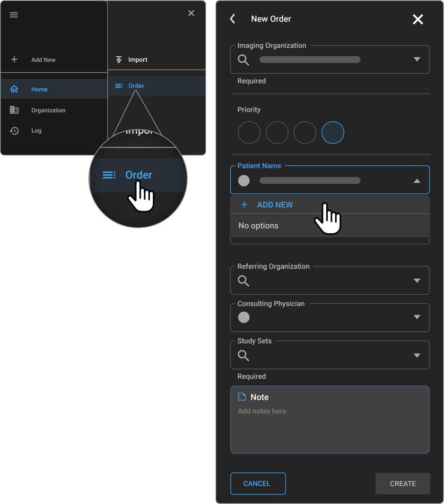Image resolution: width=444 pixels, height=504 pixels.
Task: Click the plus icon beside Add New
Action: (14, 60)
